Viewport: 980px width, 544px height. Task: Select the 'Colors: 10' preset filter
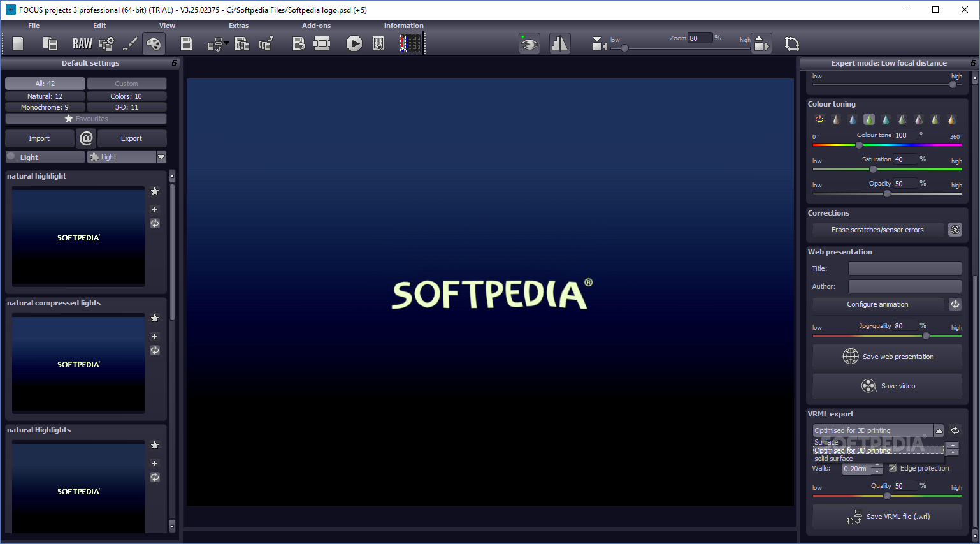pos(126,96)
